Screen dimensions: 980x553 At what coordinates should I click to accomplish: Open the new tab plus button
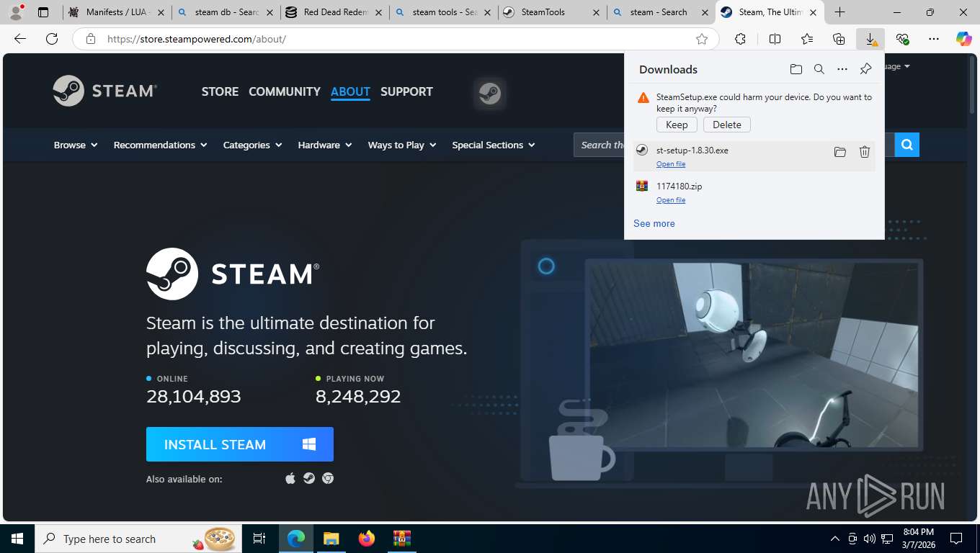pyautogui.click(x=839, y=12)
